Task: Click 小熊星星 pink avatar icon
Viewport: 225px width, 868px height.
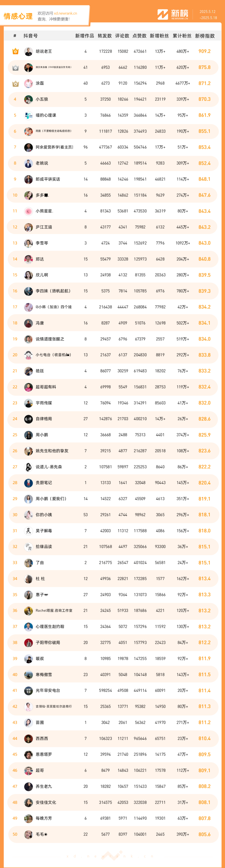Action: point(29,211)
